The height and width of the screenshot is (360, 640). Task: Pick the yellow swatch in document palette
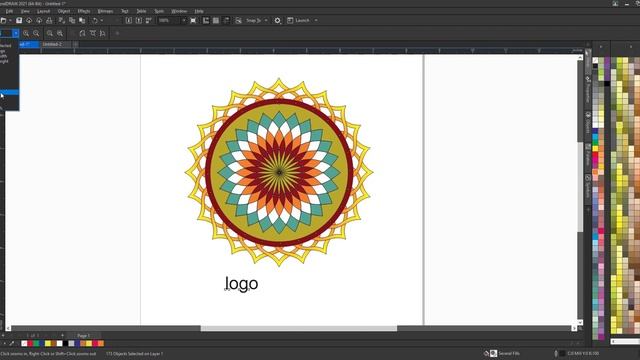48,343
